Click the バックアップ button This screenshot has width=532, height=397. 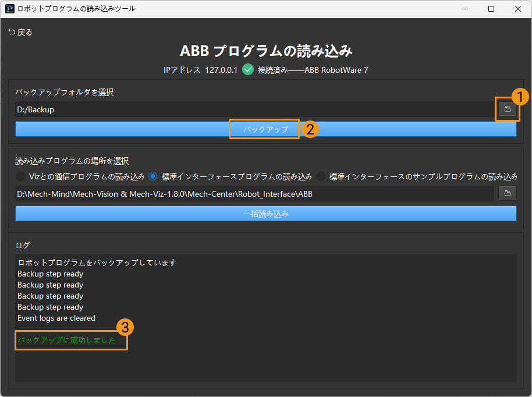pos(266,129)
